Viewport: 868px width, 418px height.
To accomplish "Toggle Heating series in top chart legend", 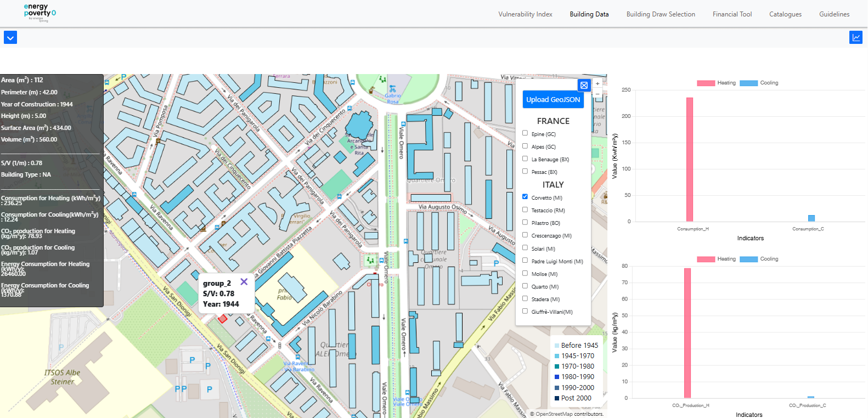I will click(x=716, y=83).
